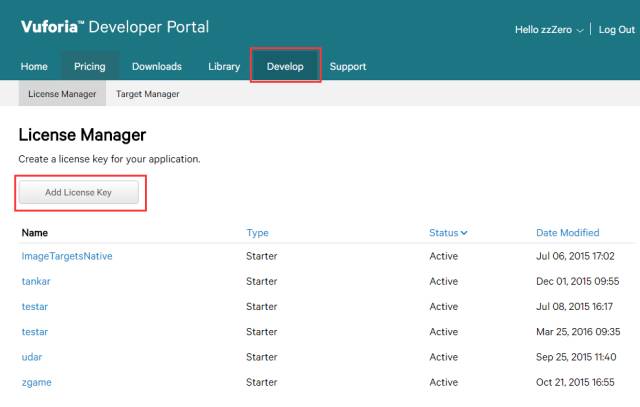
Task: Open testar license modified Jul 08, 2015
Action: [35, 307]
